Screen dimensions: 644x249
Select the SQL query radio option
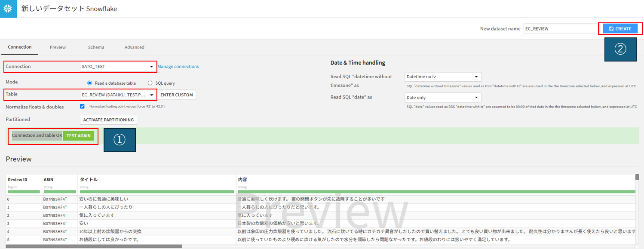(x=150, y=83)
